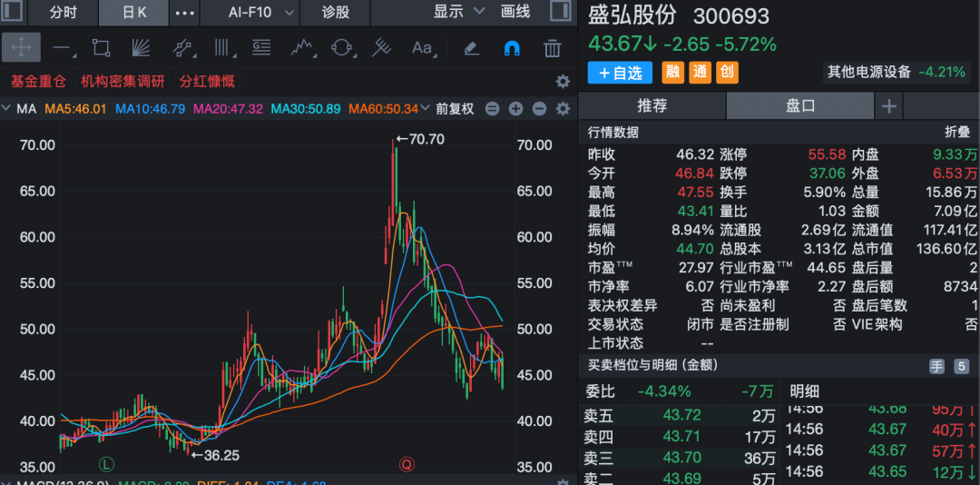
Task: Click the 涨停 55.58 limit-up price
Action: (x=828, y=154)
